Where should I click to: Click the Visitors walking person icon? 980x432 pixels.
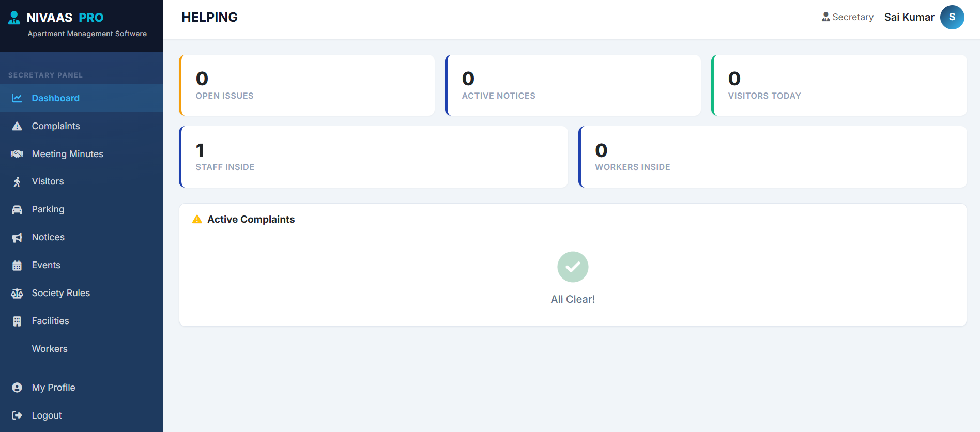coord(17,182)
